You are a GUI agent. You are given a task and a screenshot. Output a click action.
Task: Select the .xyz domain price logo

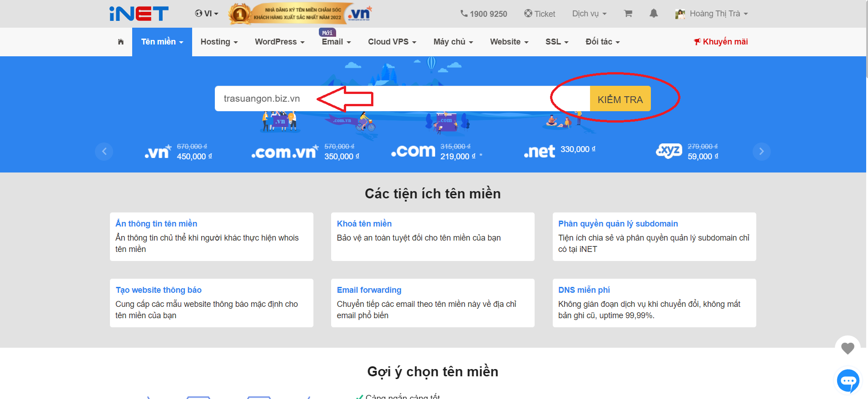669,151
